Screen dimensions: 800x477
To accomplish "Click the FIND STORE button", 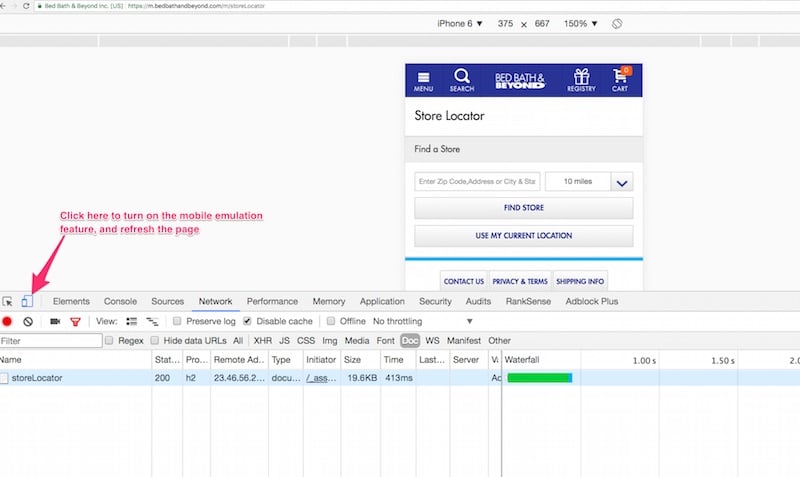I will [524, 208].
